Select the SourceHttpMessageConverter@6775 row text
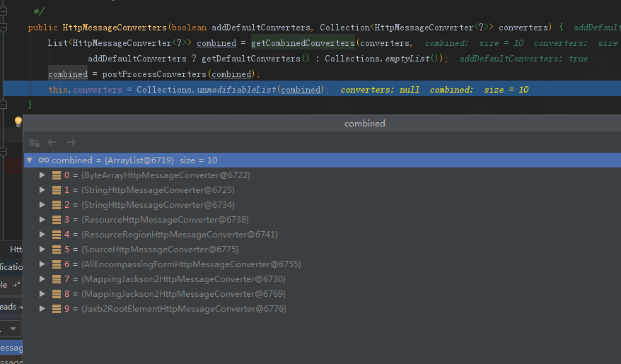The height and width of the screenshot is (364, 621). [x=161, y=249]
